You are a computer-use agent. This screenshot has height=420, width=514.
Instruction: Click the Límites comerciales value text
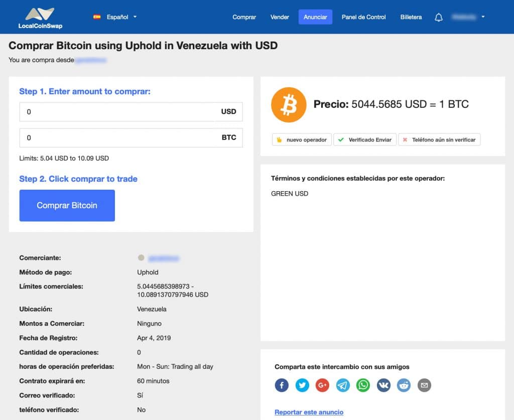(x=173, y=291)
